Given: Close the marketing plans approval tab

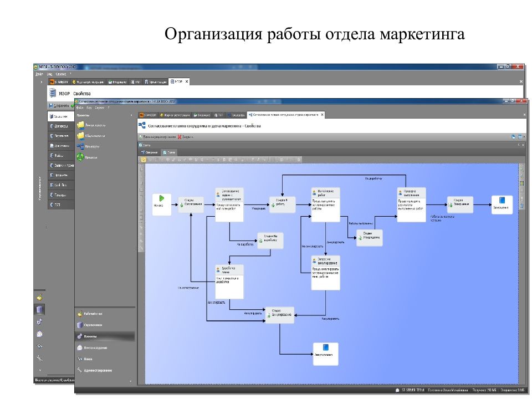Looking at the screenshot, I should (322, 115).
